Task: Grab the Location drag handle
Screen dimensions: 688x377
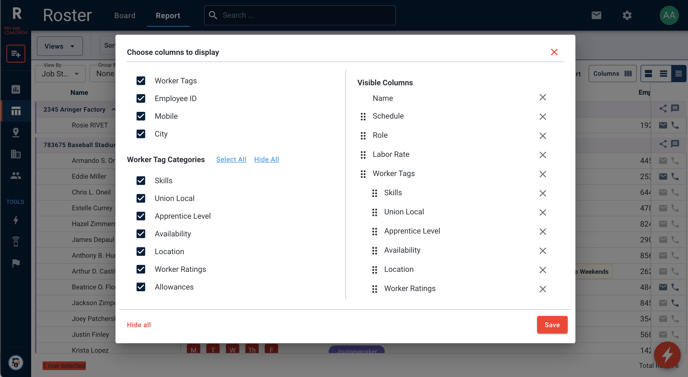Action: pos(374,270)
